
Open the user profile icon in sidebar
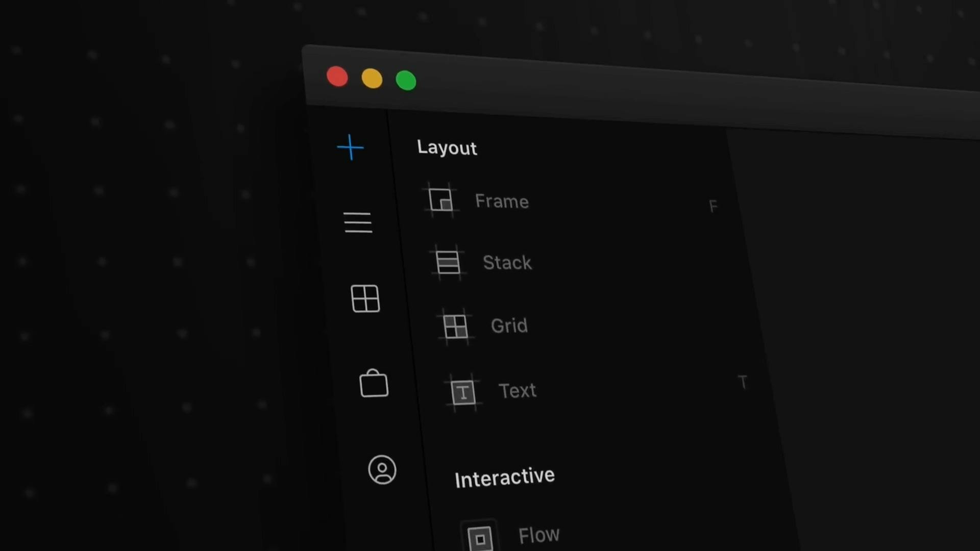coord(382,469)
